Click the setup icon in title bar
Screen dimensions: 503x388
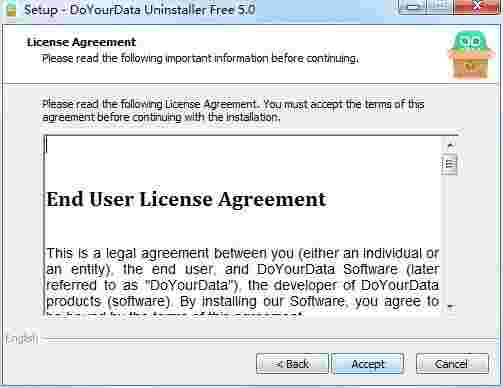click(x=11, y=9)
